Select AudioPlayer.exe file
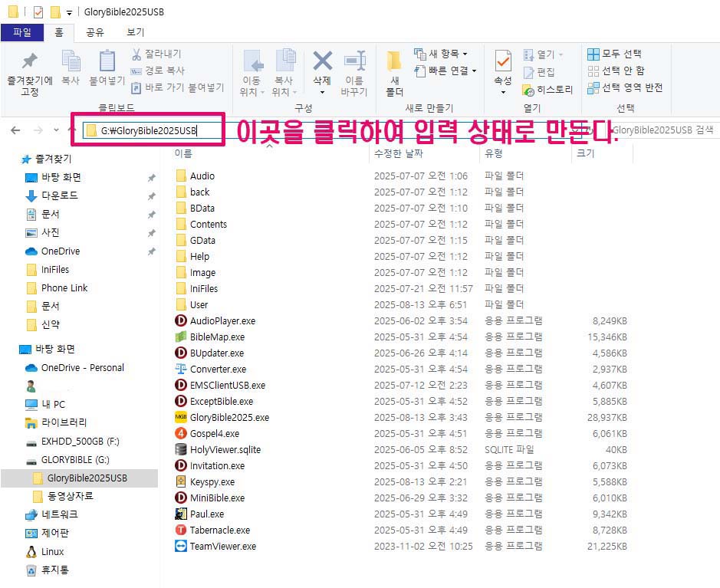720x588 pixels. 222,321
